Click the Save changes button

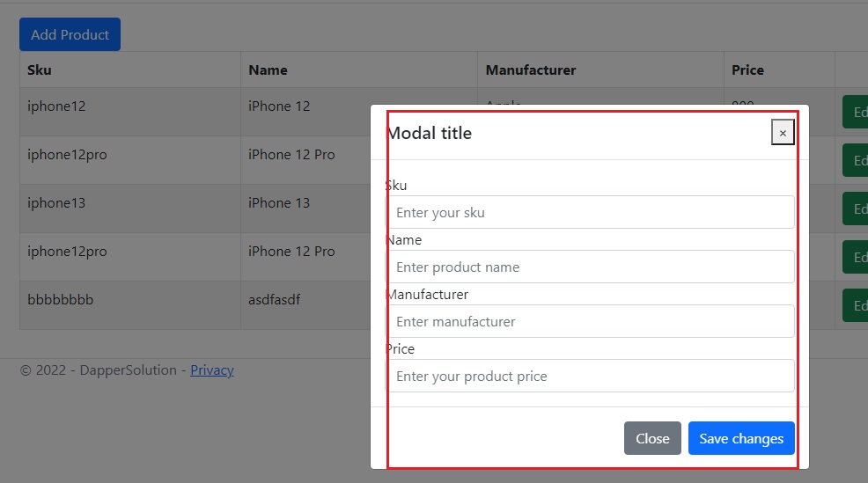pos(741,438)
